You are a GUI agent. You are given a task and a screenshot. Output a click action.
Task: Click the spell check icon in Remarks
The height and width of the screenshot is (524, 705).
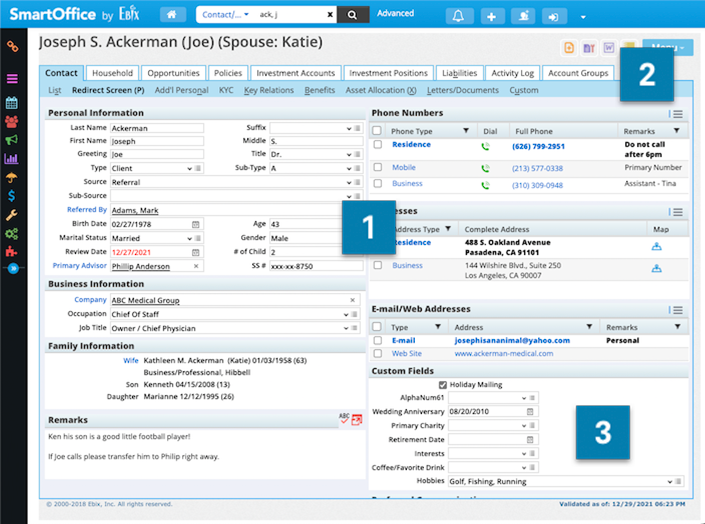344,418
